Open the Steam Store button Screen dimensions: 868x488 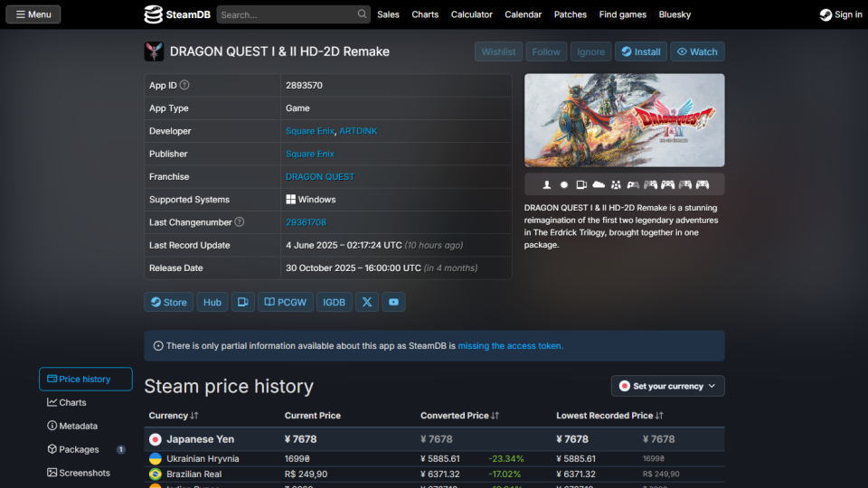(x=169, y=302)
